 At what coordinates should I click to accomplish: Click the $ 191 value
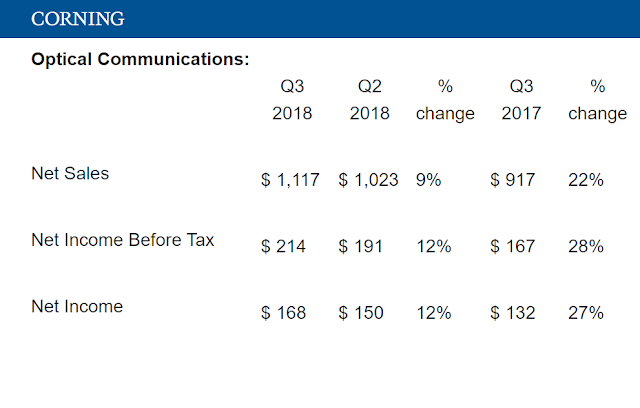click(360, 246)
